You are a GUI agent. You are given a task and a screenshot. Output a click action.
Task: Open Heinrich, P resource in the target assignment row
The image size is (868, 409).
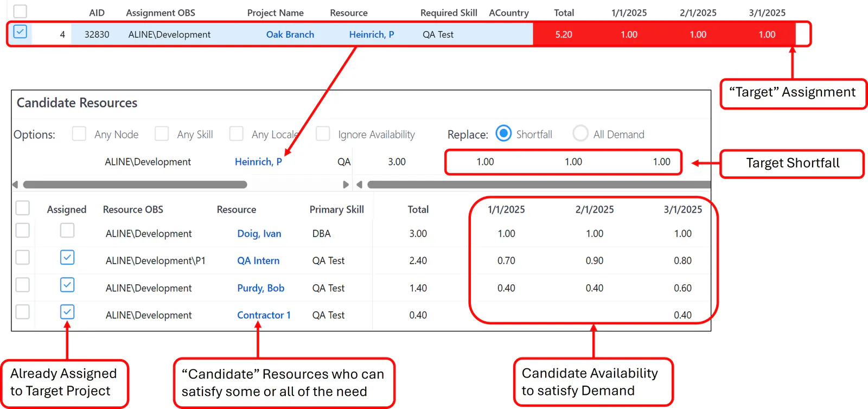[372, 34]
